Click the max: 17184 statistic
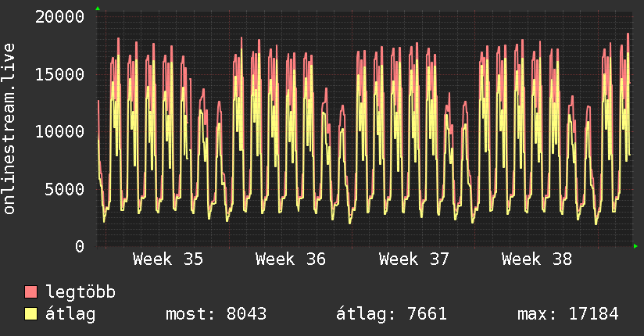Image resolution: width=644 pixels, height=336 pixels. click(x=568, y=314)
